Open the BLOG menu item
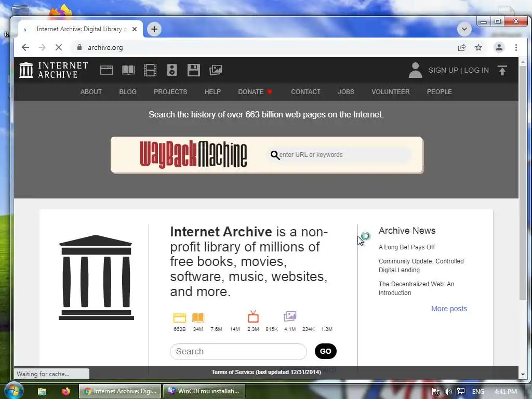 128,91
